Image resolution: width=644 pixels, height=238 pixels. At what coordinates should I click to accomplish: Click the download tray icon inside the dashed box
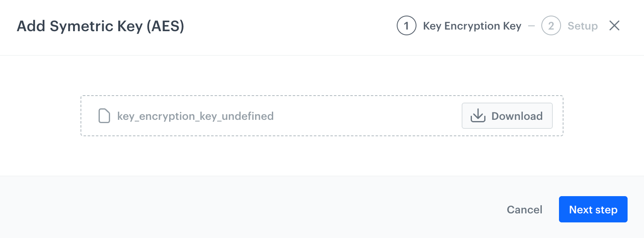click(477, 116)
